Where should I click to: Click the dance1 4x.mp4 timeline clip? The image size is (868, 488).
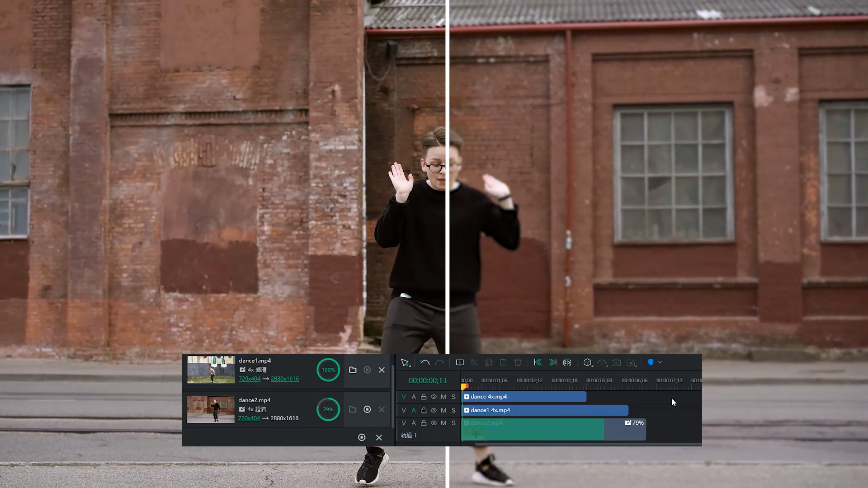pyautogui.click(x=544, y=410)
